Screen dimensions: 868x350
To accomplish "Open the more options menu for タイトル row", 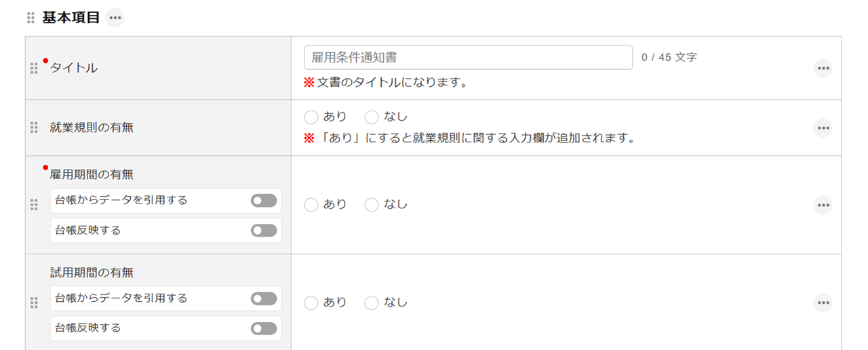I will pyautogui.click(x=823, y=68).
